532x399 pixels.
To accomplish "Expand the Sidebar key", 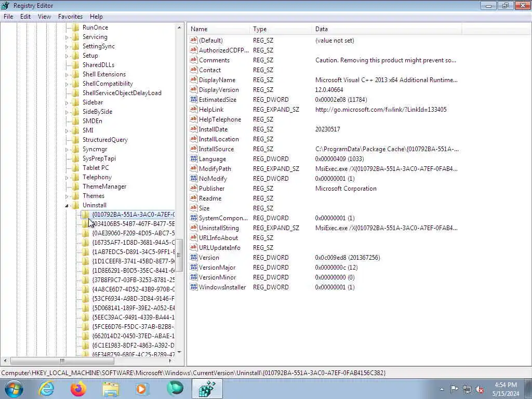I will pos(67,102).
